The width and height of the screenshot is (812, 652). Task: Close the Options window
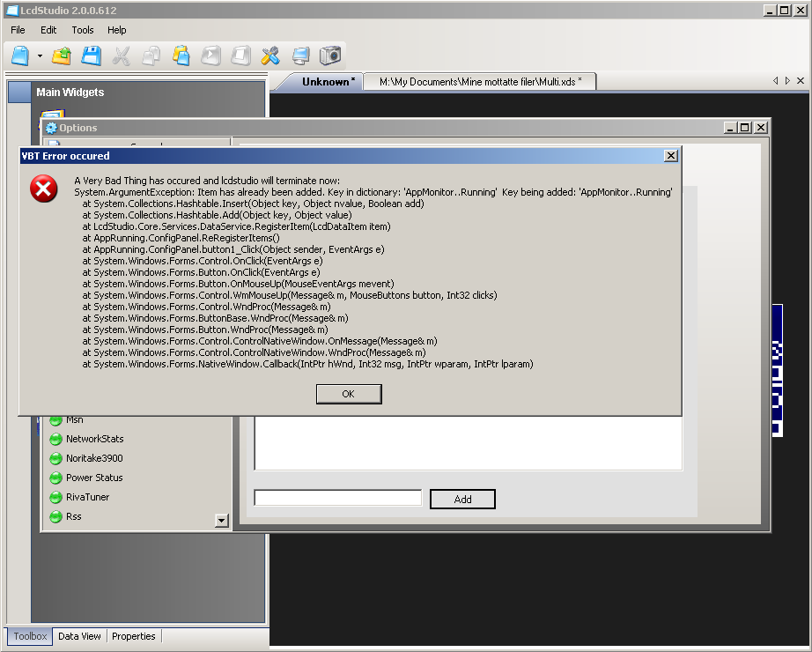(761, 128)
